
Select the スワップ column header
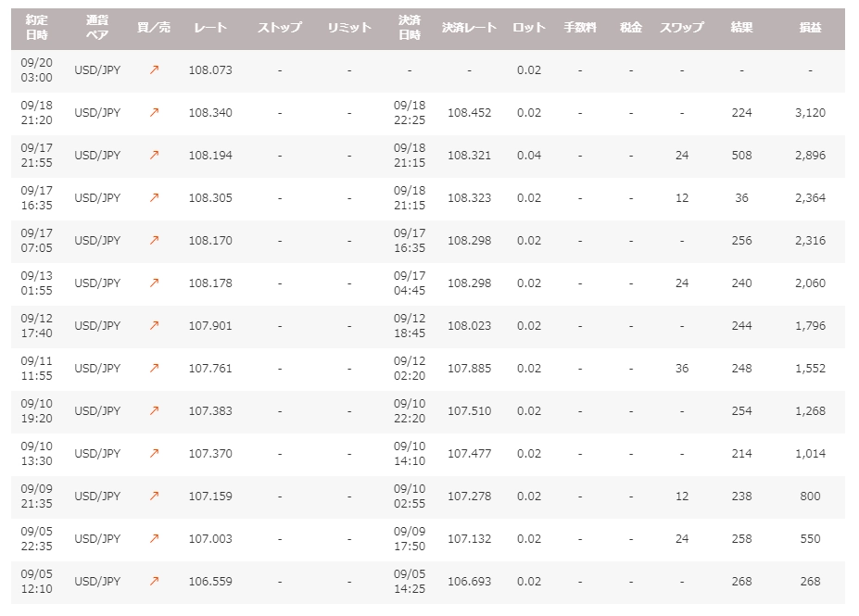tap(682, 28)
